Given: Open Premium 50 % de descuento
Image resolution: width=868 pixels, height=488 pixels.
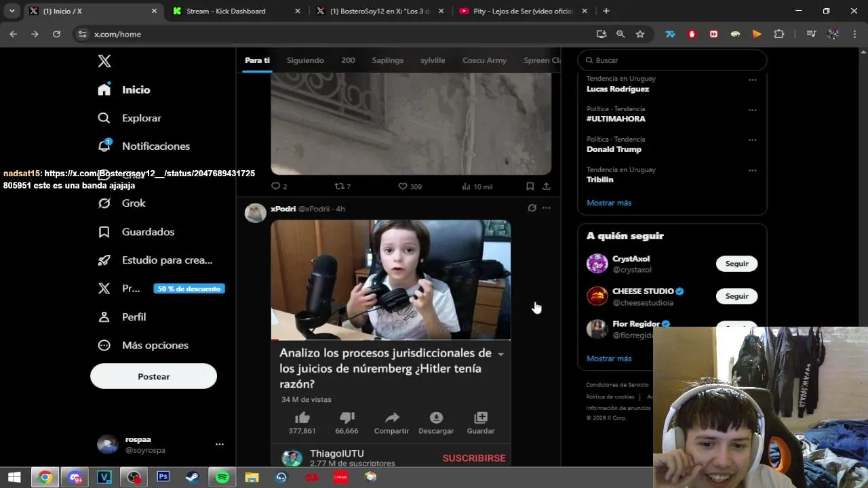Looking at the screenshot, I should pyautogui.click(x=161, y=289).
